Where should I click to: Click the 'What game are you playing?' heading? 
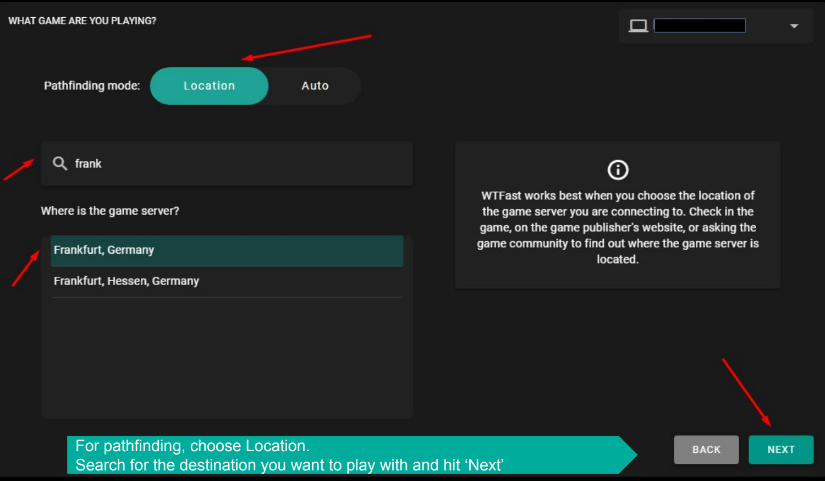click(x=82, y=20)
